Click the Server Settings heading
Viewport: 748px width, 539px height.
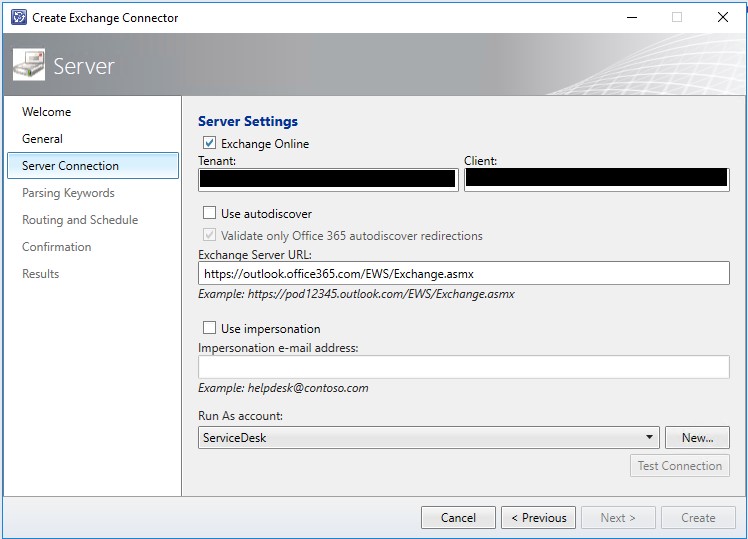pos(248,121)
